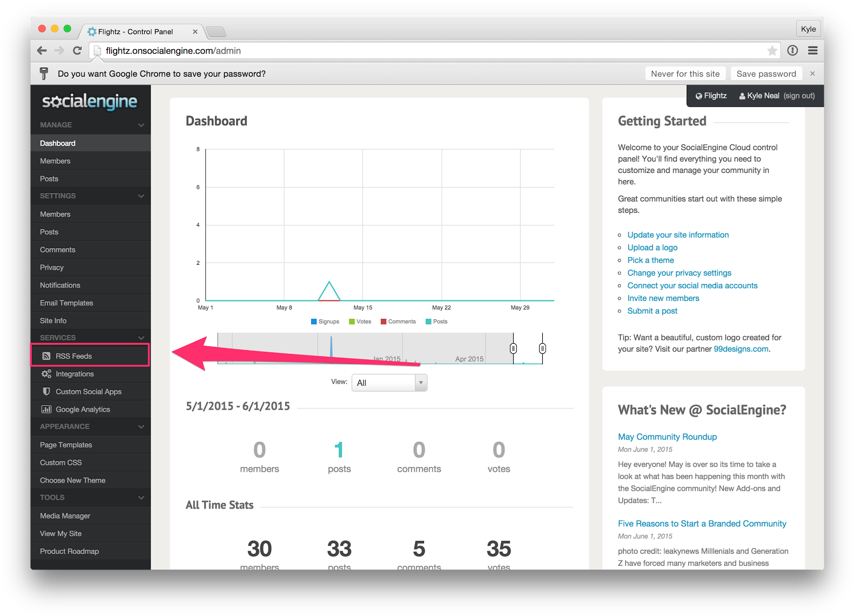This screenshot has width=854, height=616.
Task: Grab the left range handle on timeline
Action: [x=513, y=349]
